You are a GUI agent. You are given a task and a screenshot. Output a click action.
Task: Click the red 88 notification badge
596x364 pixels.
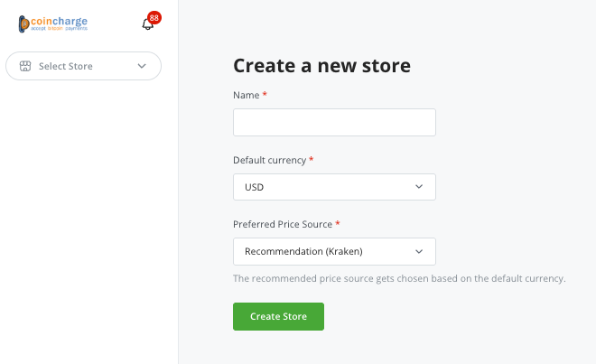point(154,18)
